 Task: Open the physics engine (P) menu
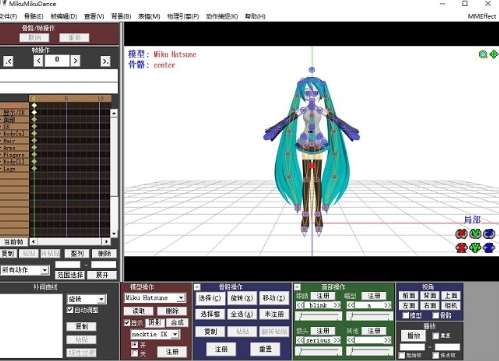tap(183, 16)
